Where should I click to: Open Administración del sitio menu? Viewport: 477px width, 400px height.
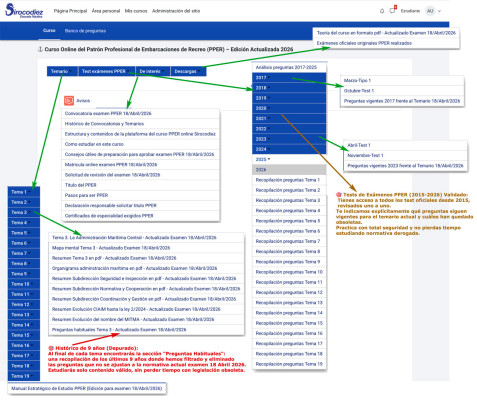point(176,11)
